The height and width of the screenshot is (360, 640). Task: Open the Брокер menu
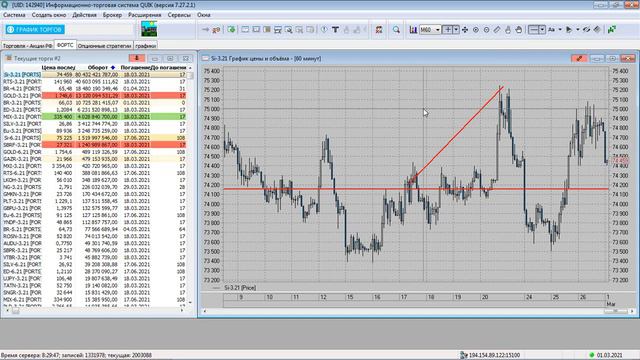112,15
